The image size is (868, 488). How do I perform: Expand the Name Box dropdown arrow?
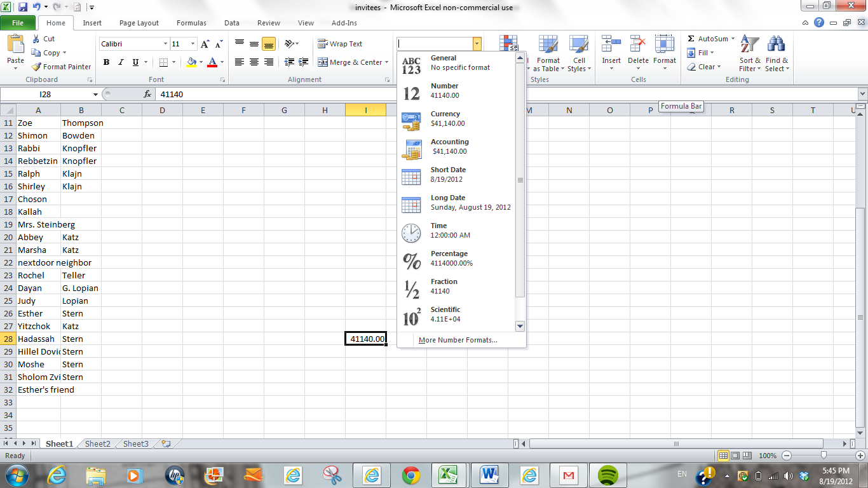(x=96, y=94)
